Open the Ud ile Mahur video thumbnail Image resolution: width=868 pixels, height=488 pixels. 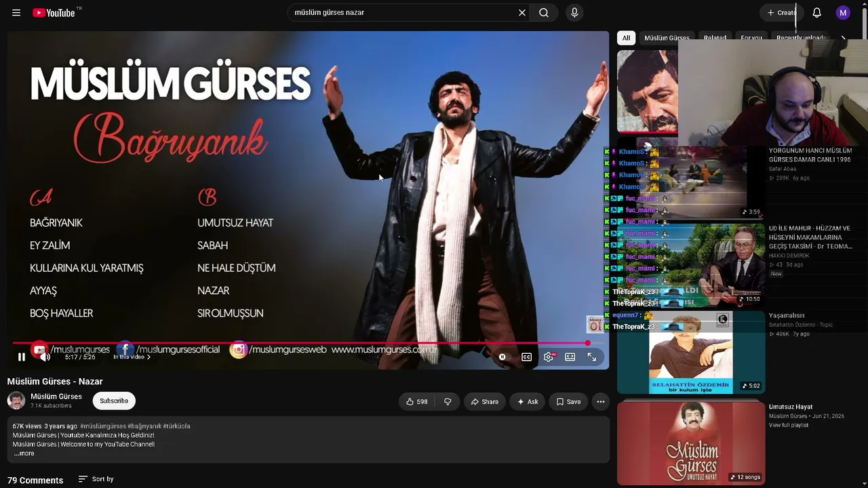(691, 265)
